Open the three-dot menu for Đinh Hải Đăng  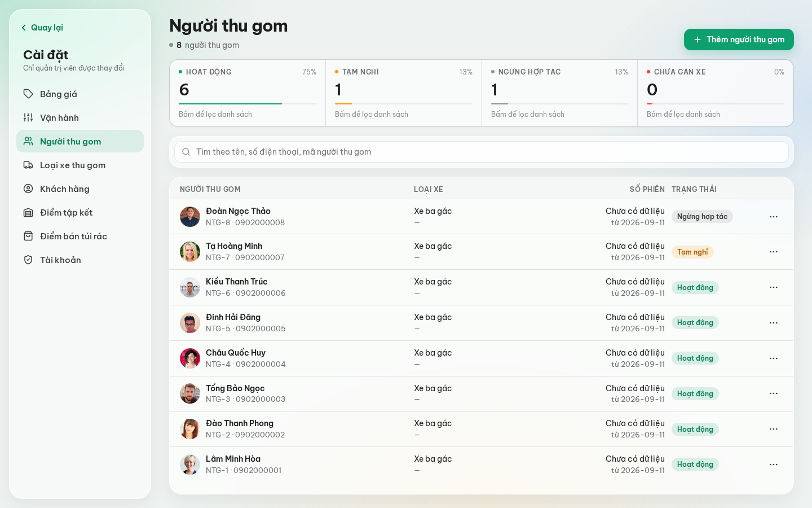[774, 323]
